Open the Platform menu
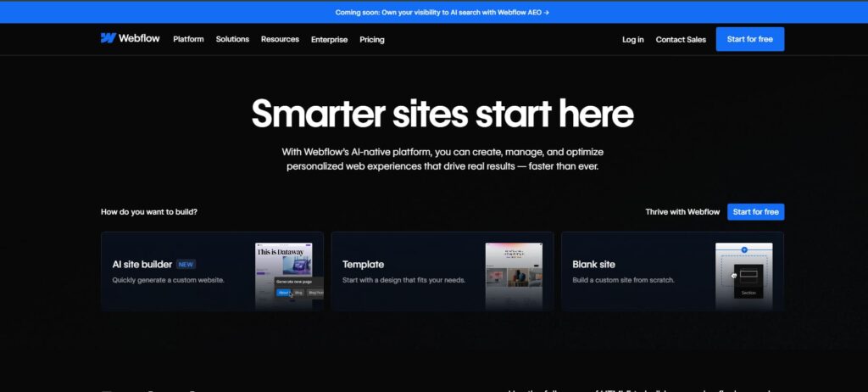 (188, 39)
